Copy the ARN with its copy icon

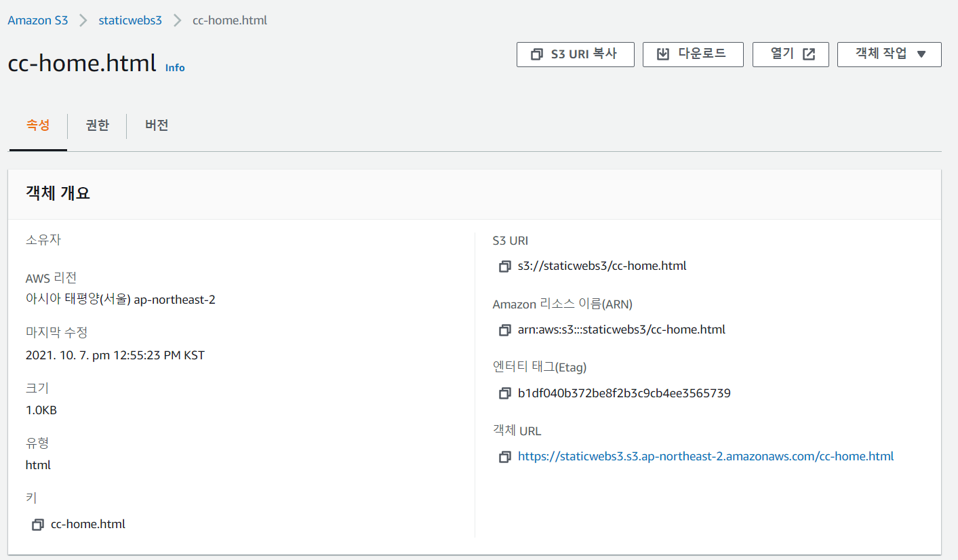(504, 330)
